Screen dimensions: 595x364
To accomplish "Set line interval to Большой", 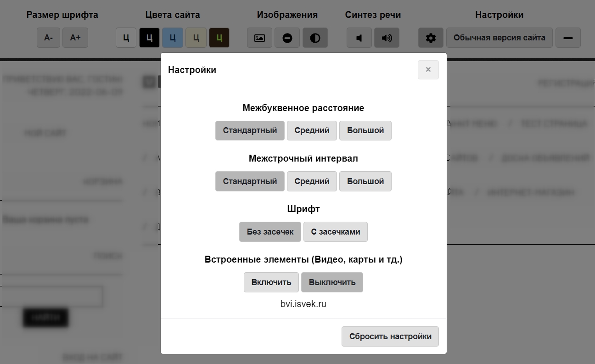I will 365,181.
